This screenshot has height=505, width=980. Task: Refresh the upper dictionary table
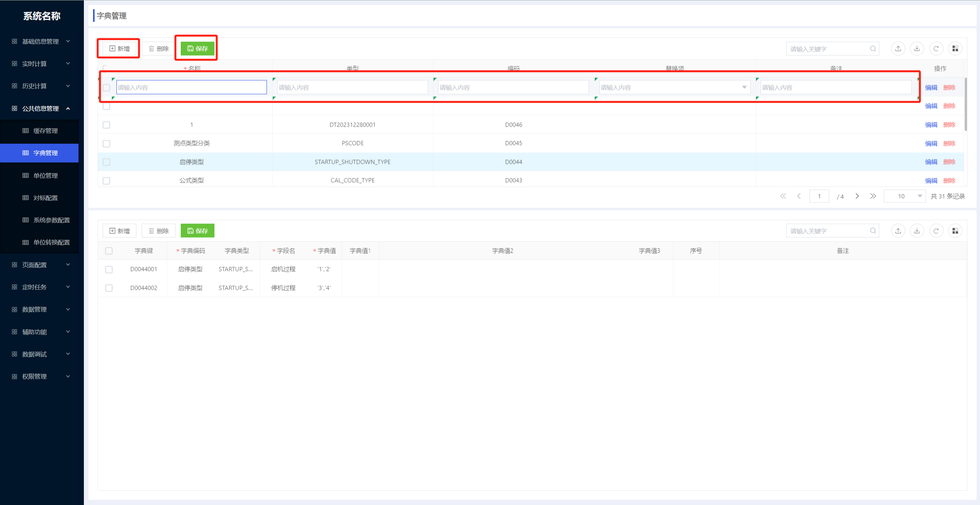point(936,49)
